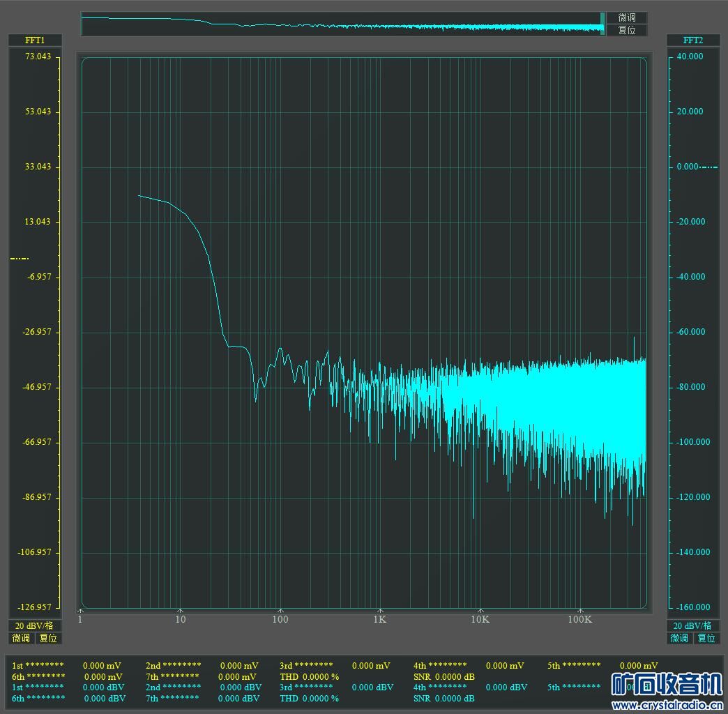Open the FFT2 20 dBV/格 scale selector
728x714 pixels.
click(x=692, y=625)
